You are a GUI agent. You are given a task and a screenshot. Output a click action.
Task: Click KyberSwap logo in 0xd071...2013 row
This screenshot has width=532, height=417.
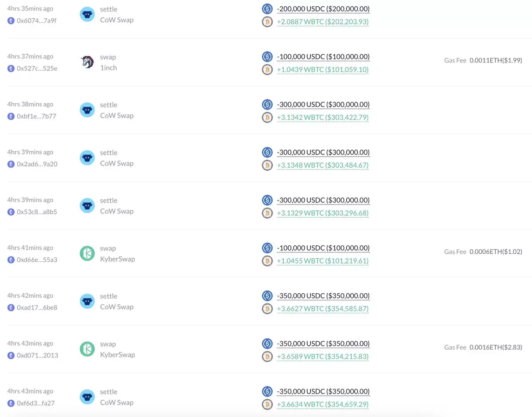[87, 350]
